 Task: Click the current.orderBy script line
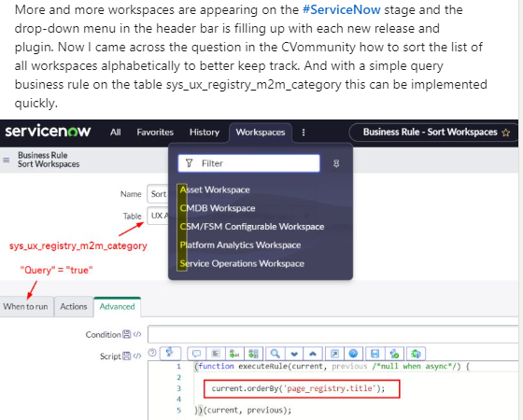tap(298, 388)
